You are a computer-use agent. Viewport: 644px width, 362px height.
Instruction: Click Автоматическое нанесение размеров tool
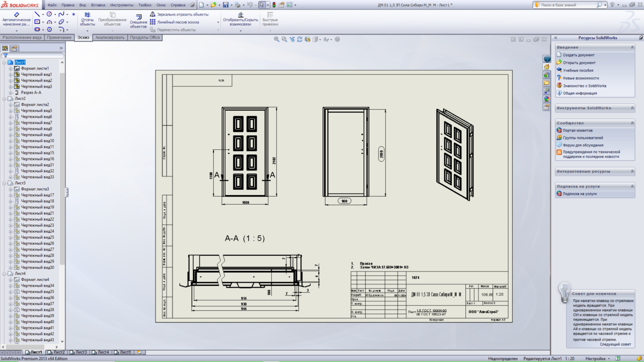[17, 19]
